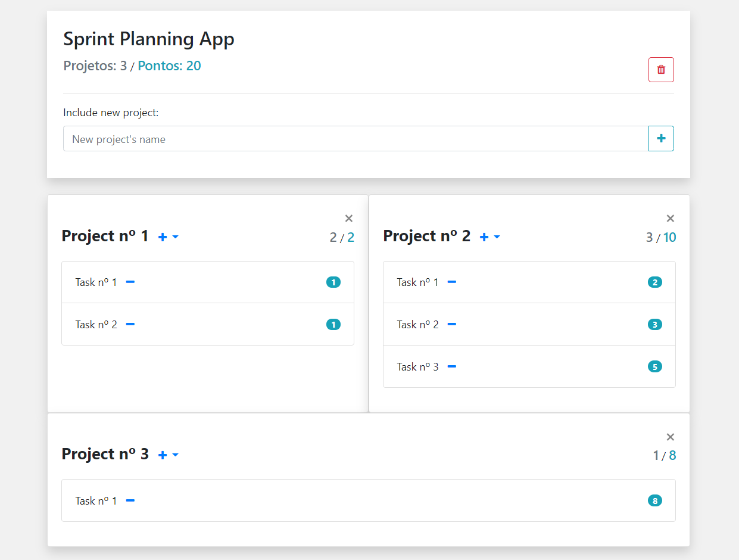
Task: Remove Task nº 3 from Project nº 2
Action: tap(452, 366)
